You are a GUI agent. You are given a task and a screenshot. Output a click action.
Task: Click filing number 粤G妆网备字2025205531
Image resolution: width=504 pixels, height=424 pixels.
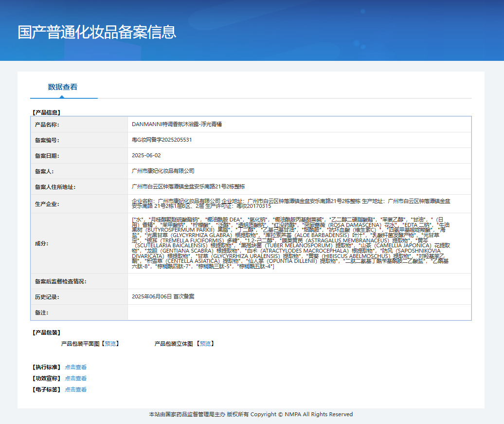click(x=162, y=140)
